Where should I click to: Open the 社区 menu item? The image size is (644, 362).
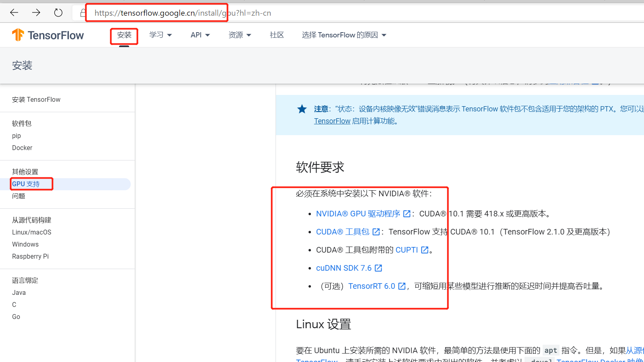click(x=276, y=35)
